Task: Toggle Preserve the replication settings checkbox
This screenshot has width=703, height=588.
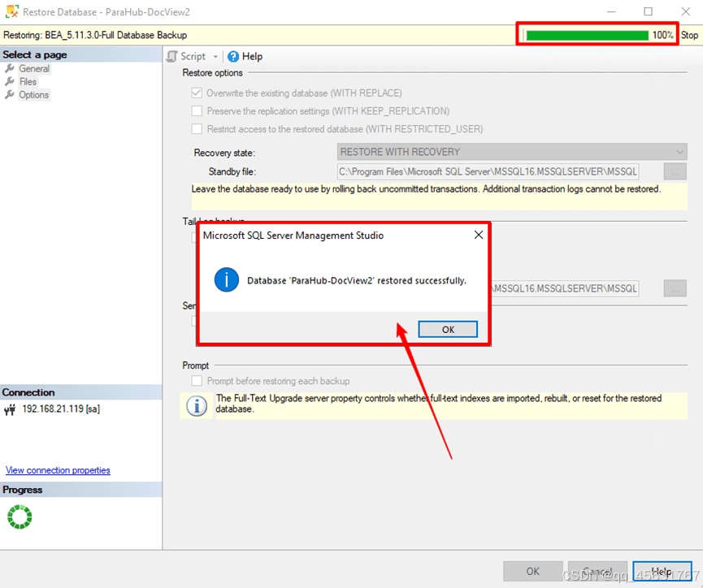Action: [197, 110]
